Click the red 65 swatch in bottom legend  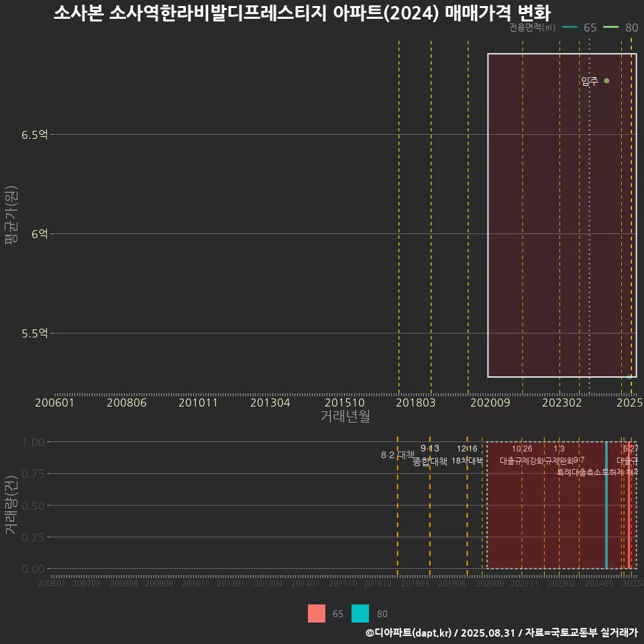click(317, 614)
